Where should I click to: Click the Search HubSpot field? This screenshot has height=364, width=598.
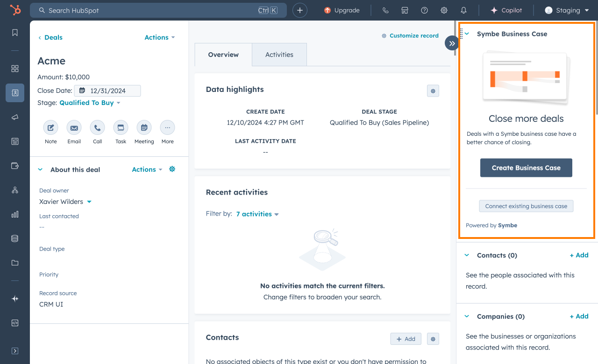pyautogui.click(x=158, y=10)
